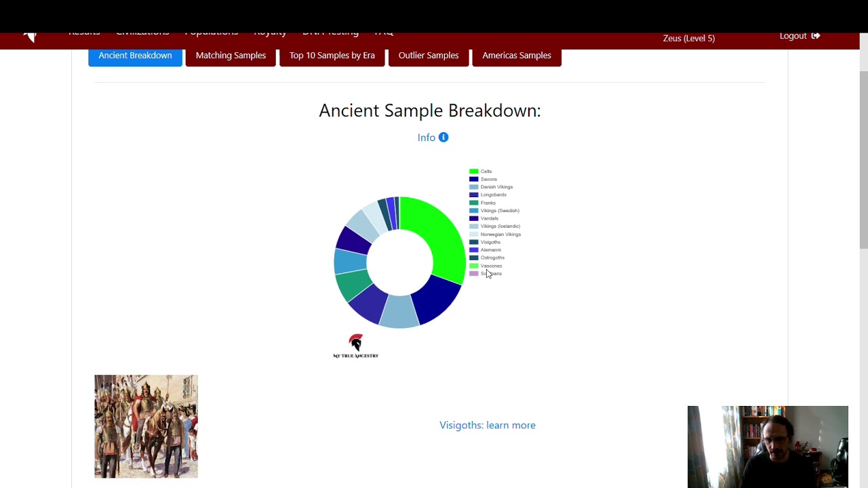Viewport: 868px width, 488px height.
Task: Toggle Danish Vikings legend entry
Action: point(491,187)
